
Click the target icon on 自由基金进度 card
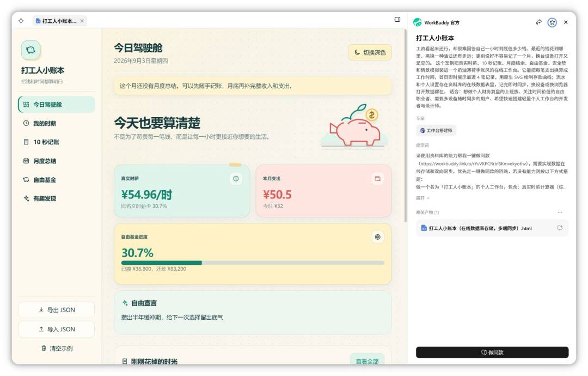[378, 237]
